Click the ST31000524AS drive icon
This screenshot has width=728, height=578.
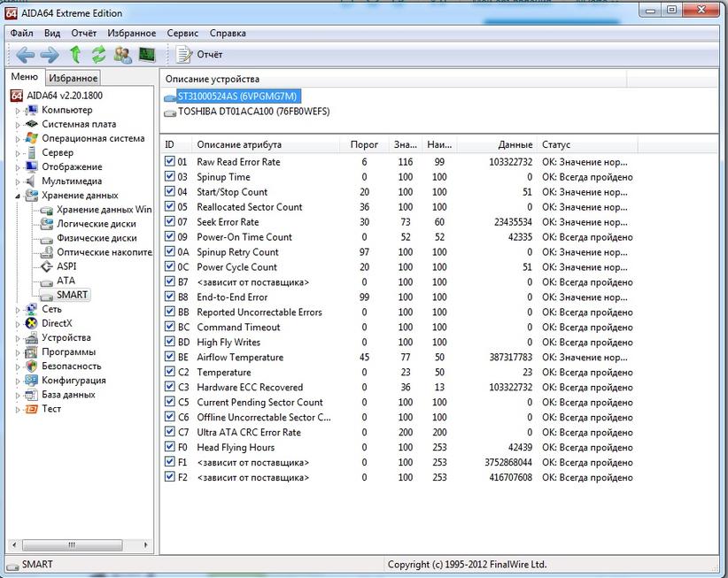coord(170,97)
